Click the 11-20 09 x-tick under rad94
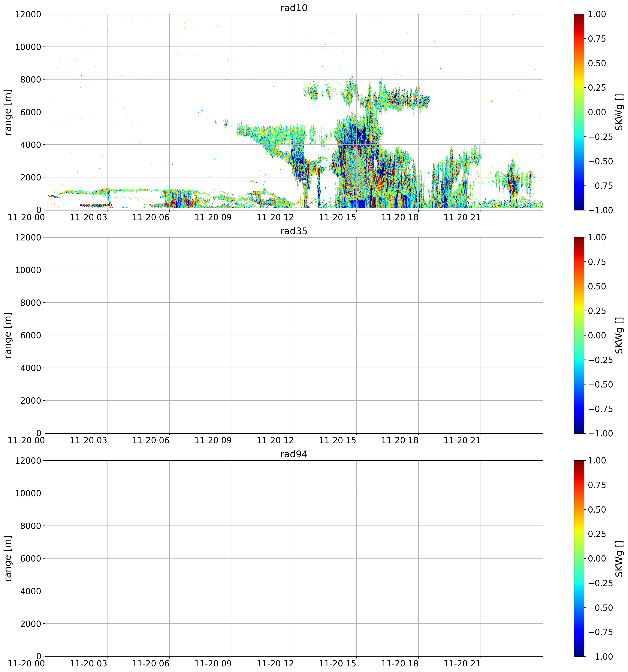The width and height of the screenshot is (628, 672). point(213,664)
